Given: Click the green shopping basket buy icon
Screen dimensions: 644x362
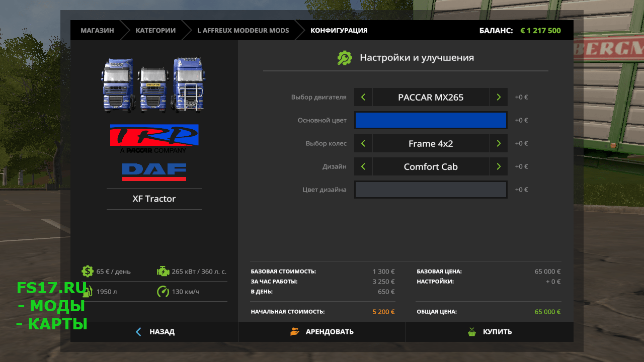Looking at the screenshot, I should (472, 332).
